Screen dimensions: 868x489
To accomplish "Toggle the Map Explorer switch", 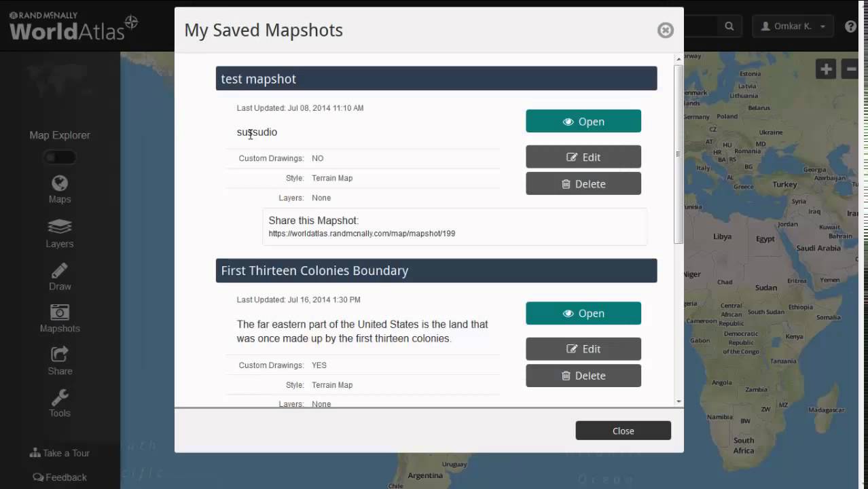I will [x=60, y=158].
